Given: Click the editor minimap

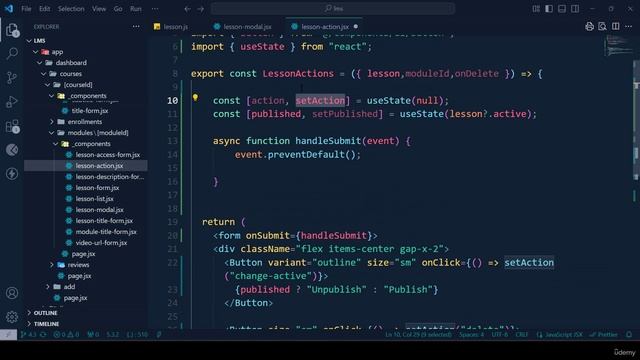Looking at the screenshot, I should pyautogui.click(x=618, y=47).
